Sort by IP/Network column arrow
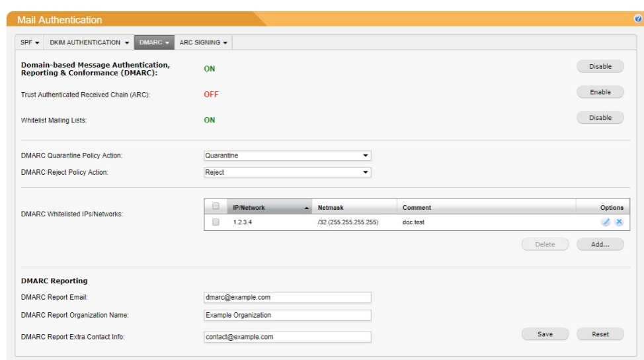The image size is (644, 360). 305,208
